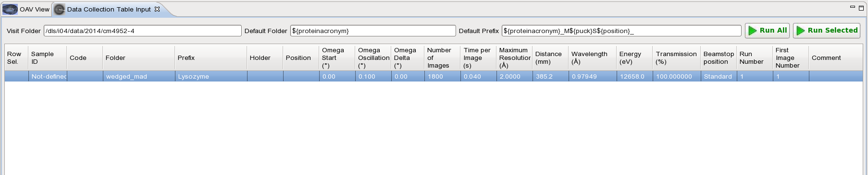Click the Run Number column header

coord(755,58)
